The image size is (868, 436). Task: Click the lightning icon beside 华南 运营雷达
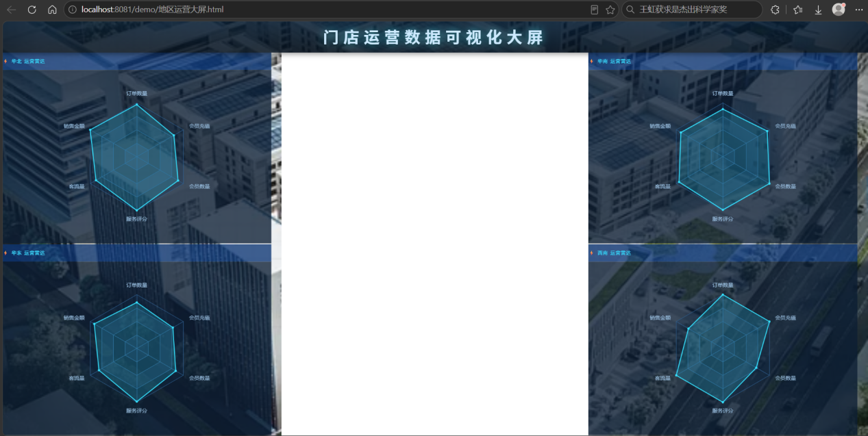pyautogui.click(x=592, y=61)
